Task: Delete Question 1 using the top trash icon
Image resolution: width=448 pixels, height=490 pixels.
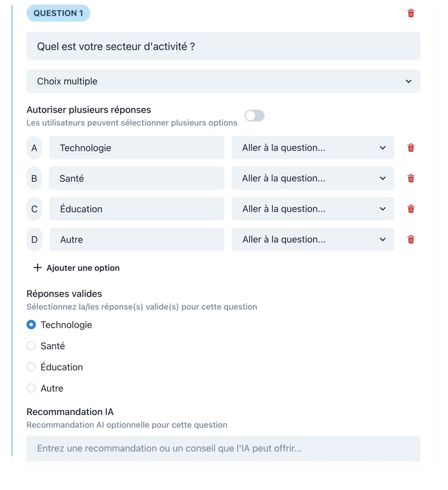Action: 410,13
